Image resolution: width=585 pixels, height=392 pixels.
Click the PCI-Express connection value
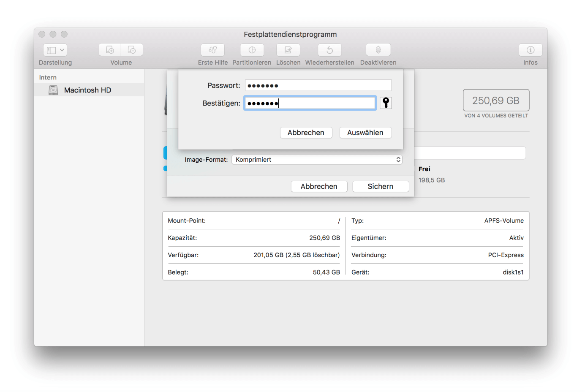[x=506, y=255]
